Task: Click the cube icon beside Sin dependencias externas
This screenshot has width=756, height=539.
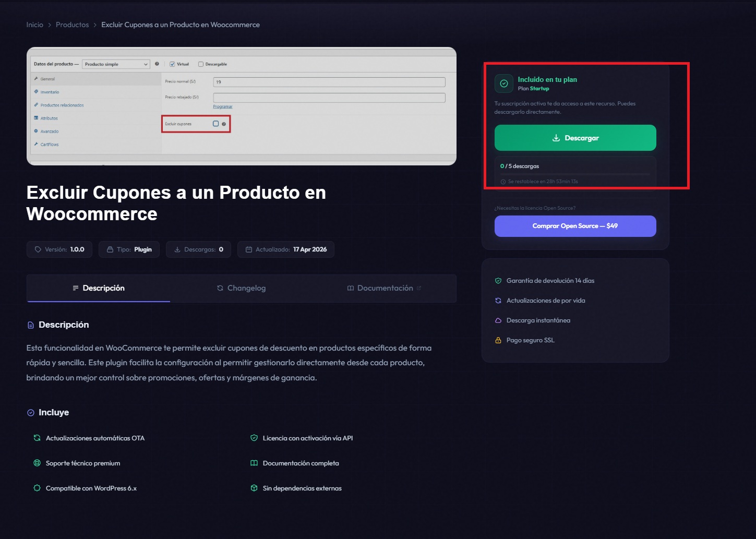Action: [x=254, y=488]
